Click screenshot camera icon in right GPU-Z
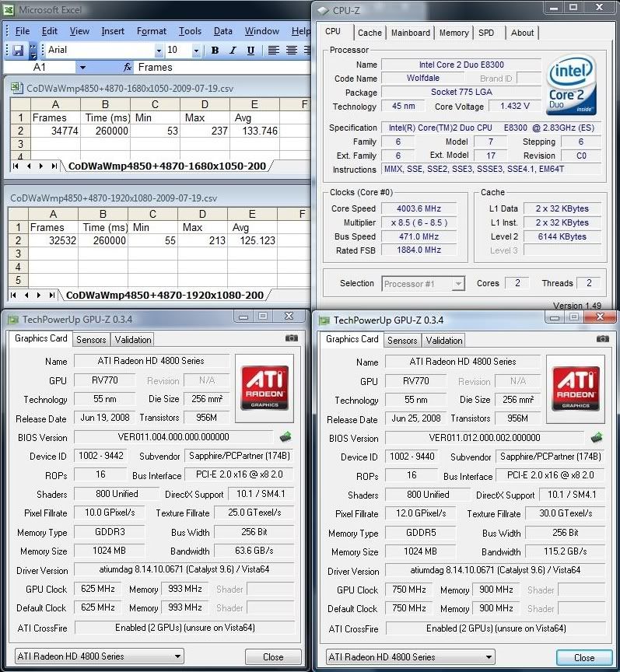This screenshot has height=672, width=620. 602,339
